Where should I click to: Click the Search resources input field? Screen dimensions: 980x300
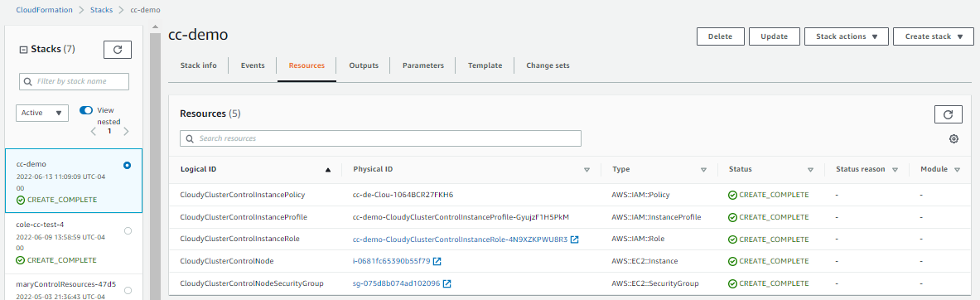click(x=380, y=138)
